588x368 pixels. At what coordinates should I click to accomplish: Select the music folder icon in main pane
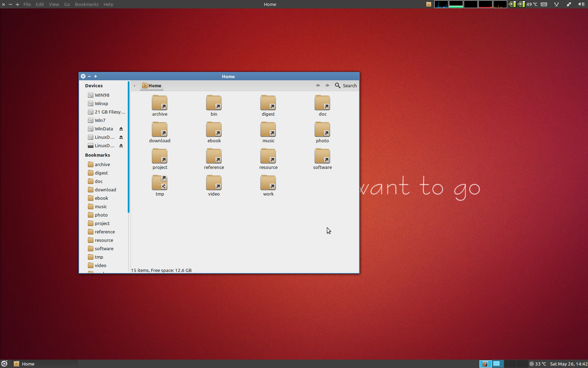pyautogui.click(x=268, y=129)
